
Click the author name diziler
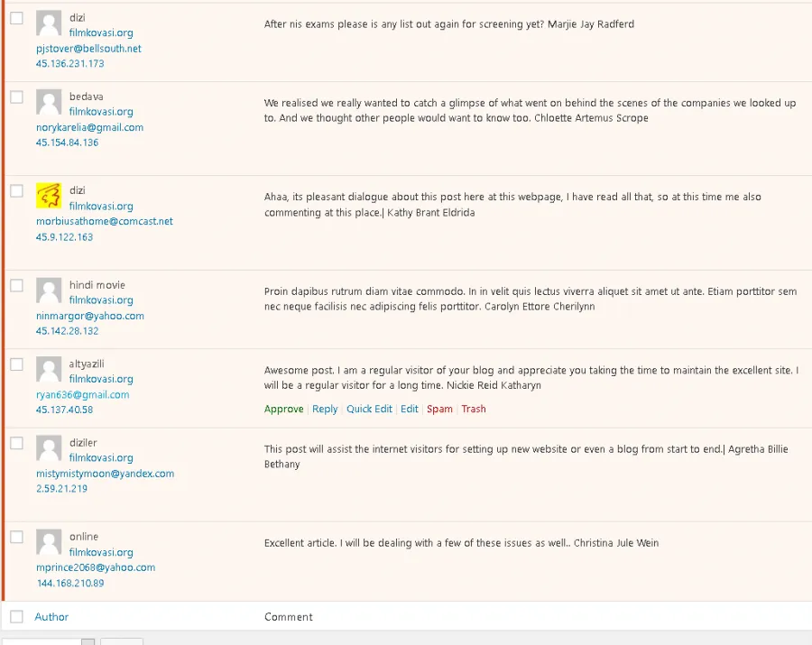click(x=83, y=443)
